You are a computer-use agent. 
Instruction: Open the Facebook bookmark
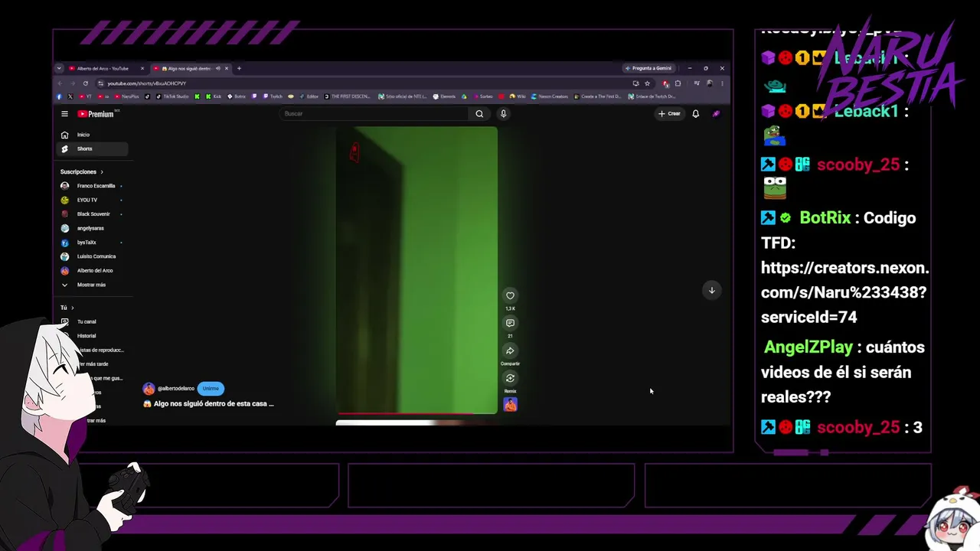click(x=60, y=96)
